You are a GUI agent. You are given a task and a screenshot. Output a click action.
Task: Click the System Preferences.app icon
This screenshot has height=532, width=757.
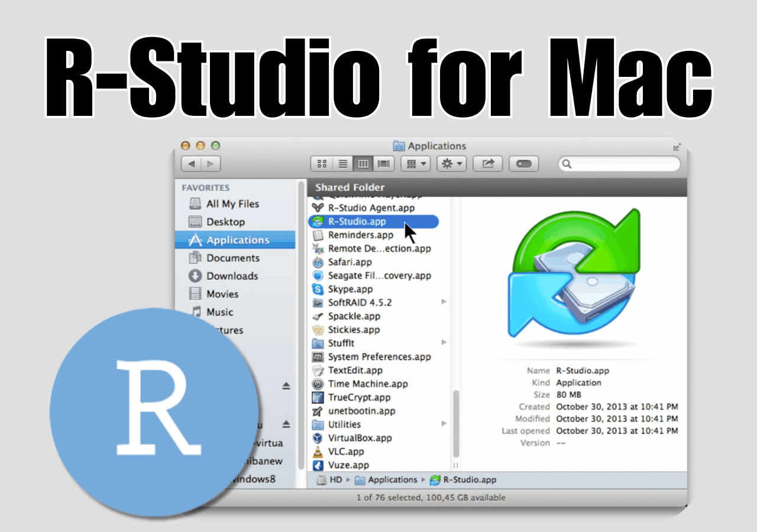tap(318, 357)
